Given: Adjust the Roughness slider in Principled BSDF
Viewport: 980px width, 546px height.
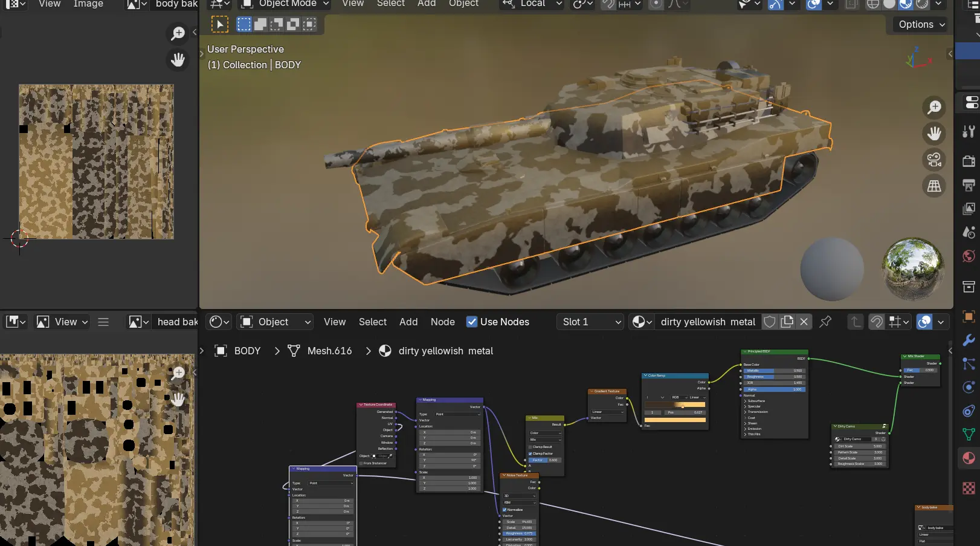Looking at the screenshot, I should pos(773,377).
